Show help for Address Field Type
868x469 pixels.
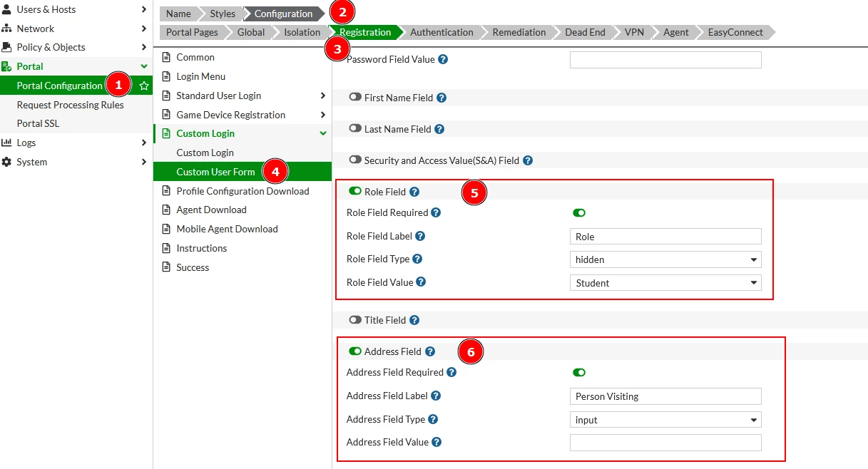click(x=433, y=419)
